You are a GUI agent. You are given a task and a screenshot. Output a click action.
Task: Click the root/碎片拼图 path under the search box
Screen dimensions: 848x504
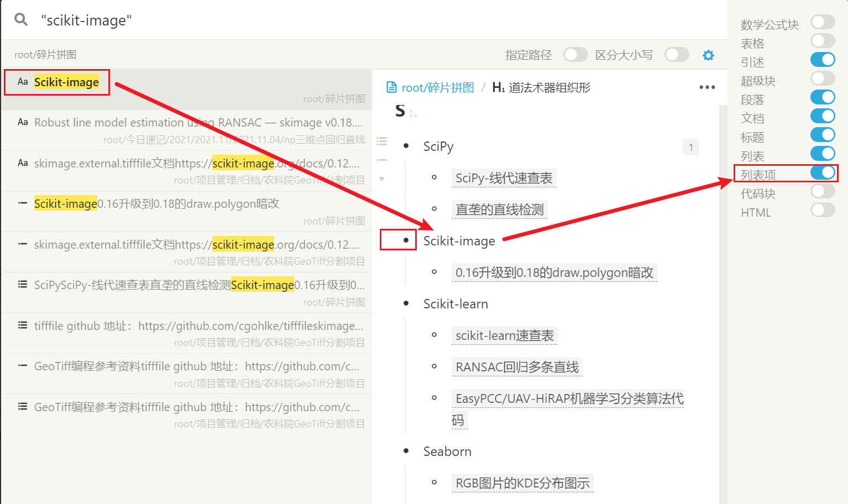tap(45, 55)
